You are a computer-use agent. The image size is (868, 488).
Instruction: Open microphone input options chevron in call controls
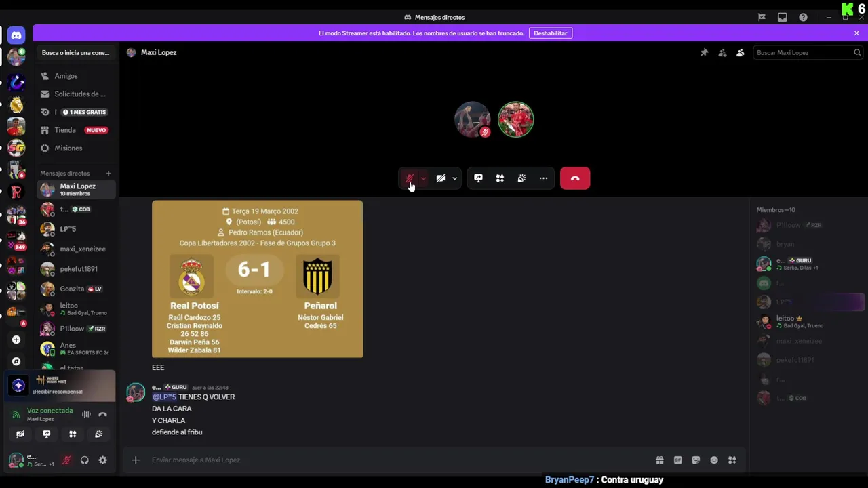(x=423, y=178)
